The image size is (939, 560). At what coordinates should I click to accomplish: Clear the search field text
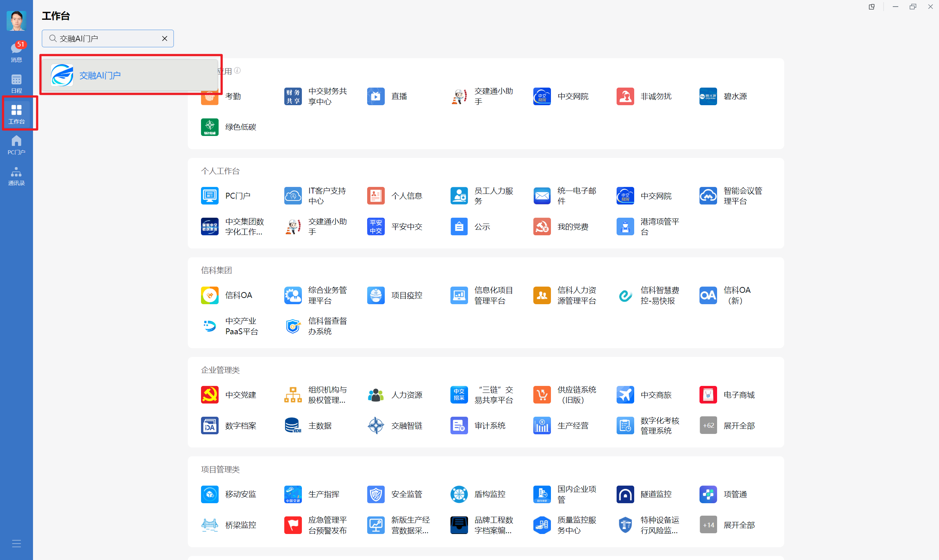[165, 38]
